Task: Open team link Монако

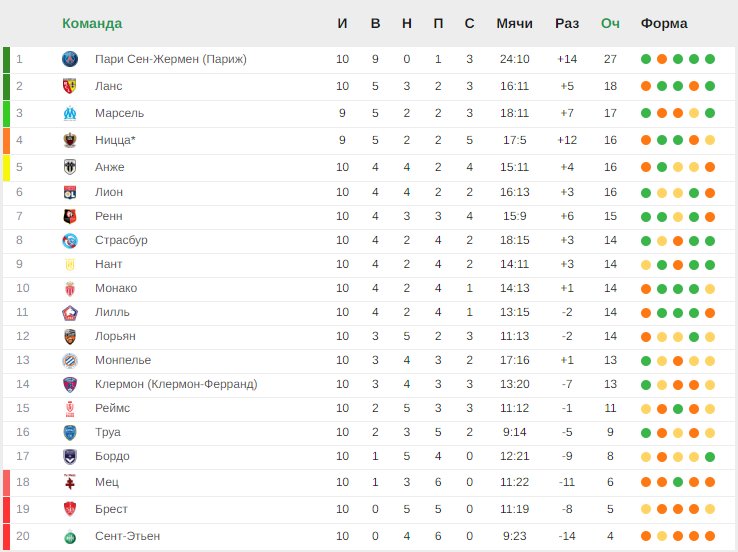Action: pyautogui.click(x=116, y=288)
